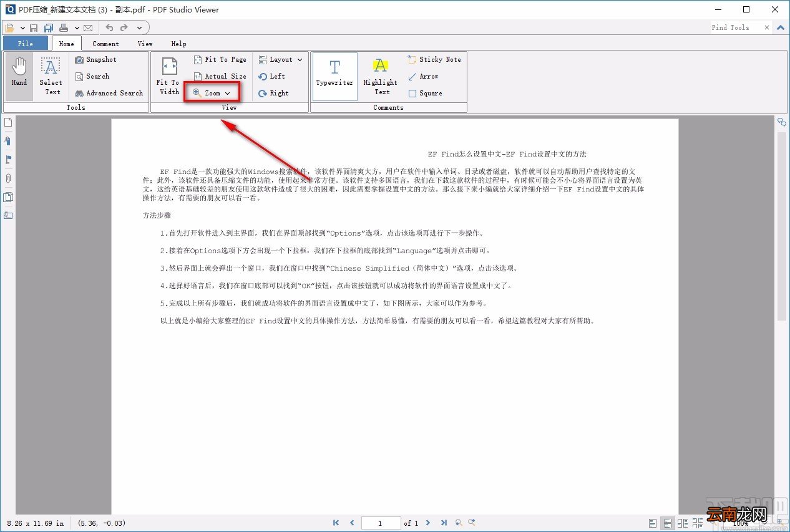Open the flag Destinations panel in sidebar
The width and height of the screenshot is (790, 532).
pos(8,160)
